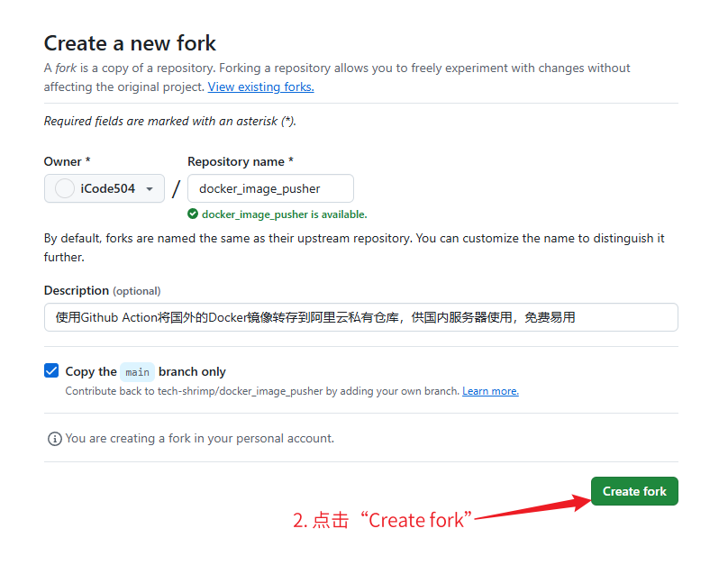728x565 pixels.
Task: Click the Repository name field label
Action: [x=241, y=161]
